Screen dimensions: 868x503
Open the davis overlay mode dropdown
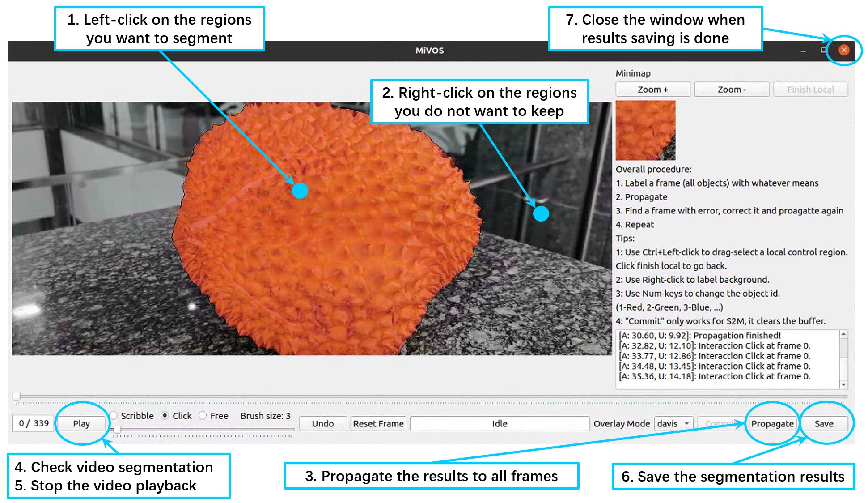point(673,423)
